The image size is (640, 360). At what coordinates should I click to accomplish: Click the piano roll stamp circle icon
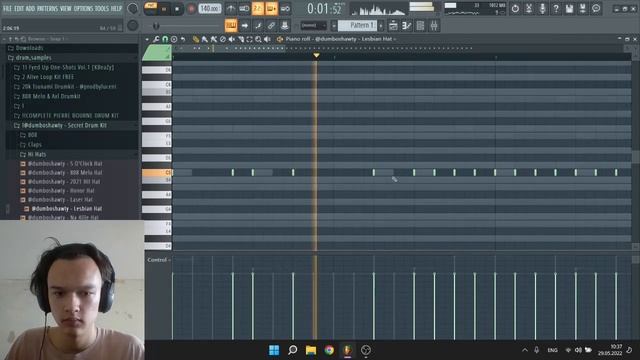(x=174, y=39)
